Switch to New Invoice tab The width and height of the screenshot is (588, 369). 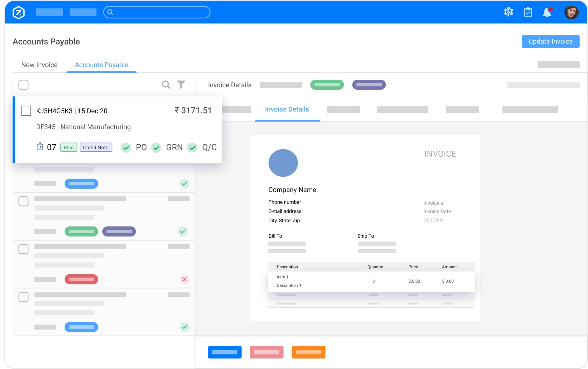39,65
